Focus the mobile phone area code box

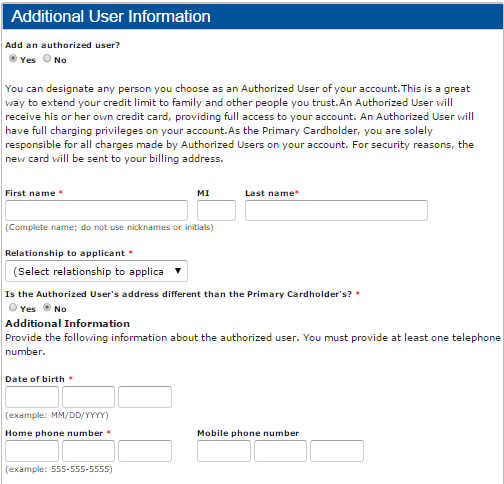click(224, 451)
